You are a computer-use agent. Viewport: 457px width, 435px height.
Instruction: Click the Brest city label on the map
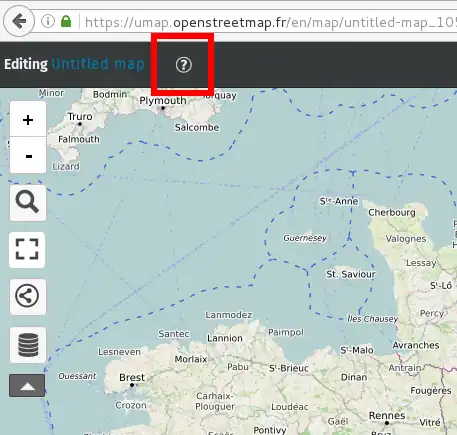[132, 377]
